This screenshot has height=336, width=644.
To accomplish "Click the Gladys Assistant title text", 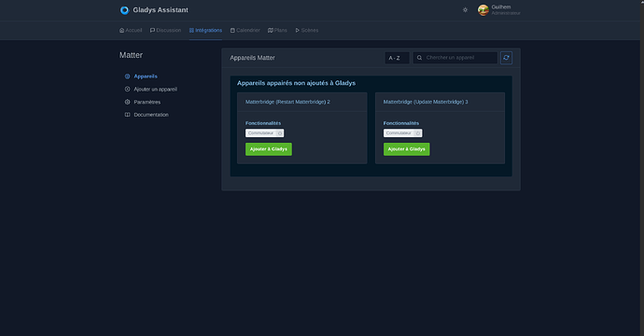I will click(161, 10).
